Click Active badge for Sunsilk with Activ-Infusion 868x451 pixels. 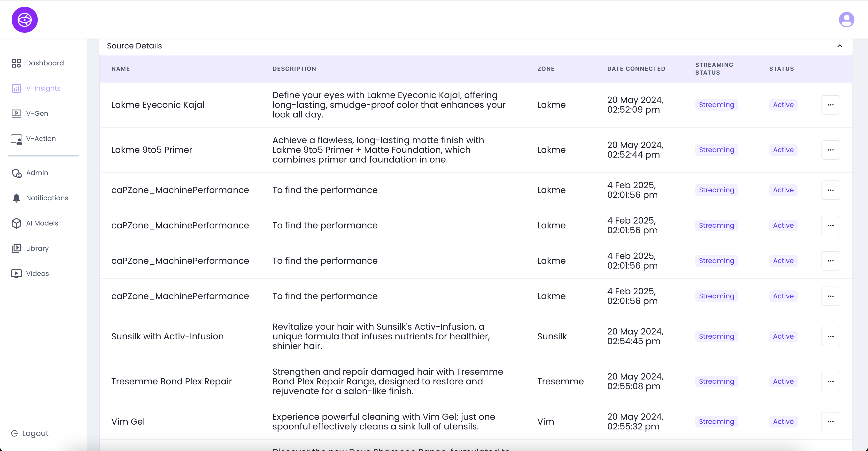click(783, 336)
